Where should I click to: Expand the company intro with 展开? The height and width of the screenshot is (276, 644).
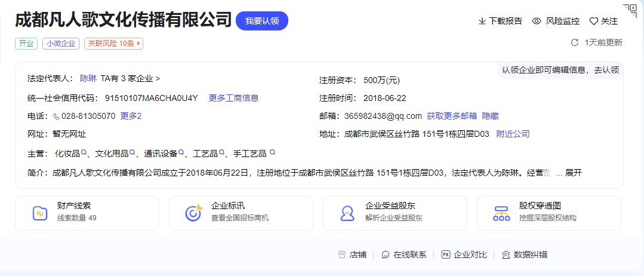tap(573, 173)
